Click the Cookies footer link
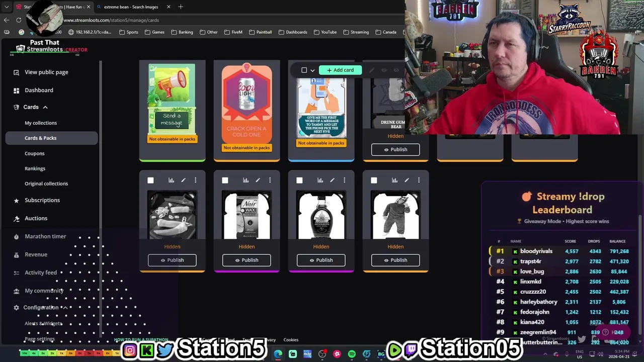Screen dimensions: 644x362 291,340
